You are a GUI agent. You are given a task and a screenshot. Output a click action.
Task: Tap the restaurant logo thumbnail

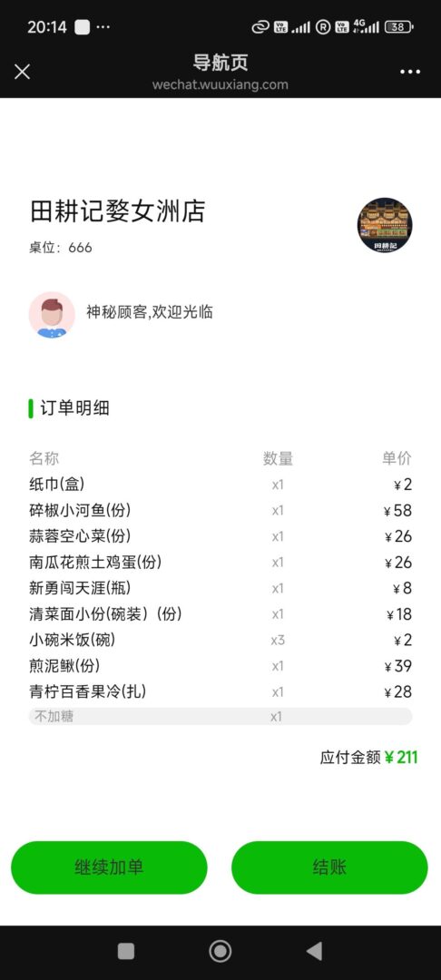click(x=385, y=225)
